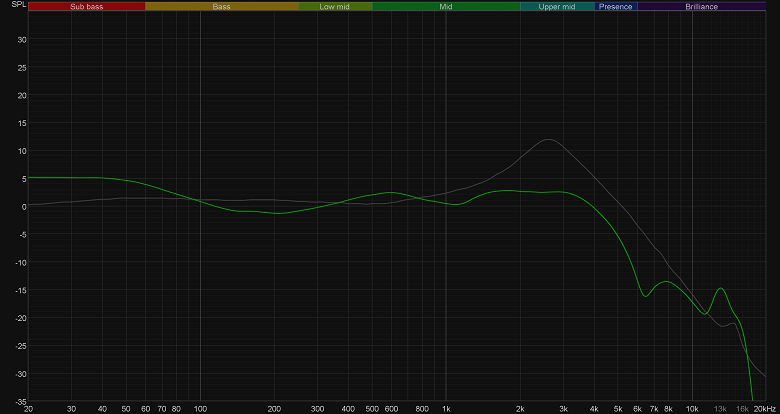Viewport: 780px width, 414px height.
Task: Click the 7k frequency tick label
Action: 654,409
